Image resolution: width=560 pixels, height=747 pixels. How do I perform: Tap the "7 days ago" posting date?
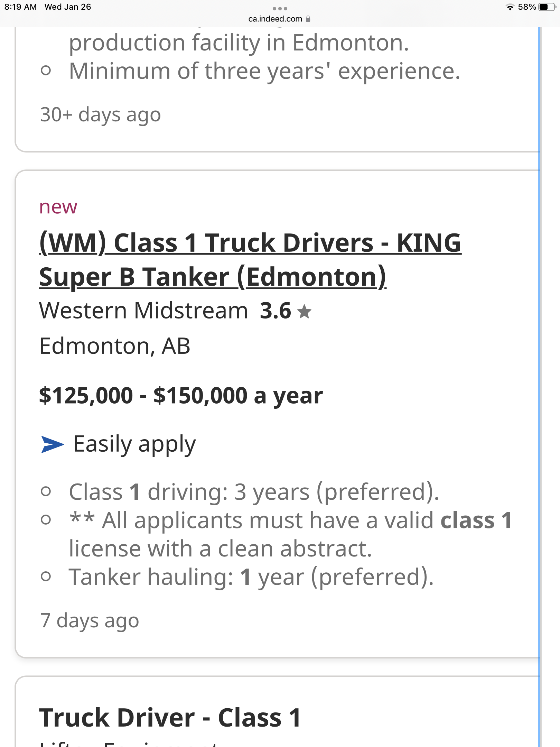(x=90, y=620)
